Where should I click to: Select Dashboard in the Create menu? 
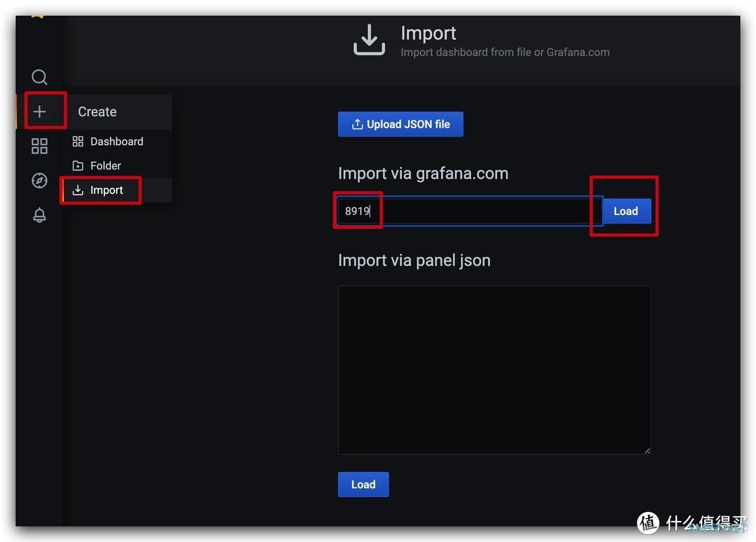pos(117,141)
